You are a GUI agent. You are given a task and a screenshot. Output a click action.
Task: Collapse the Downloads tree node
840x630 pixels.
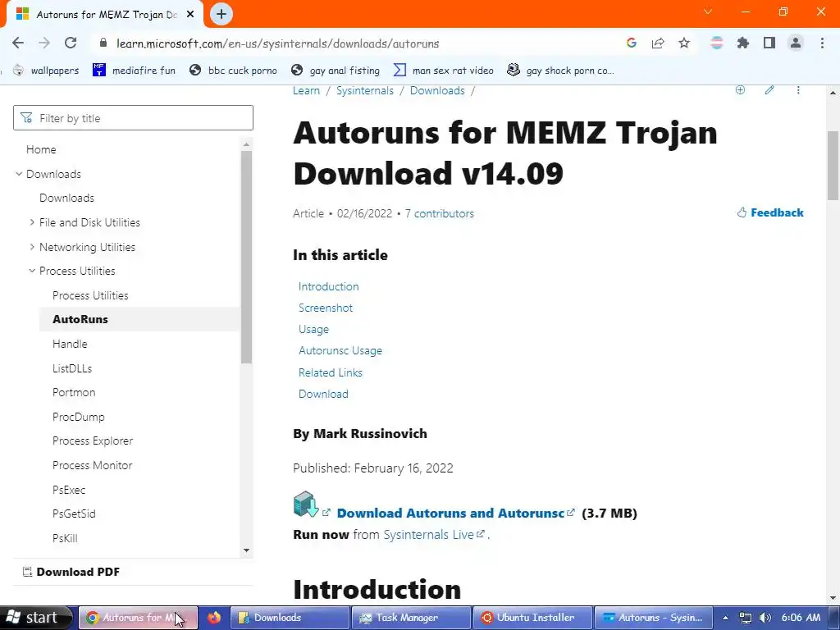click(19, 174)
